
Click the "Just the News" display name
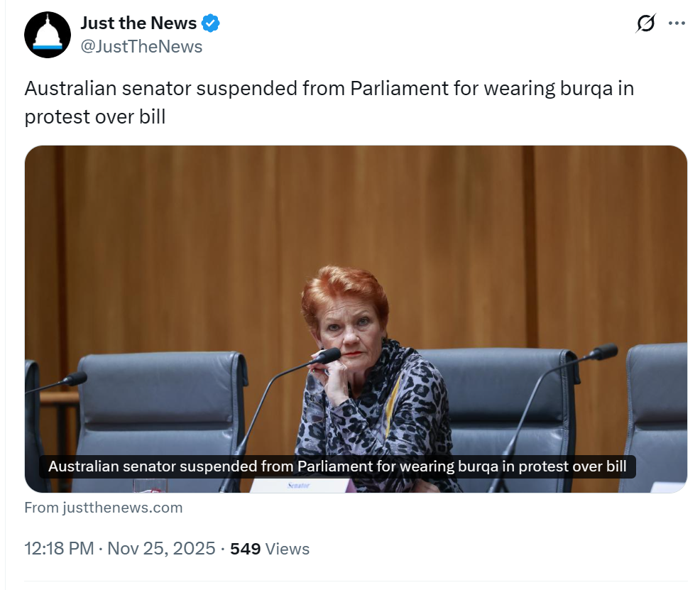[138, 23]
